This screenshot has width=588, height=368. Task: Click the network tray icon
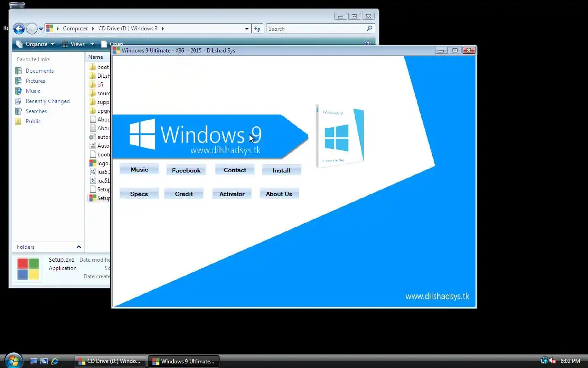pos(544,361)
